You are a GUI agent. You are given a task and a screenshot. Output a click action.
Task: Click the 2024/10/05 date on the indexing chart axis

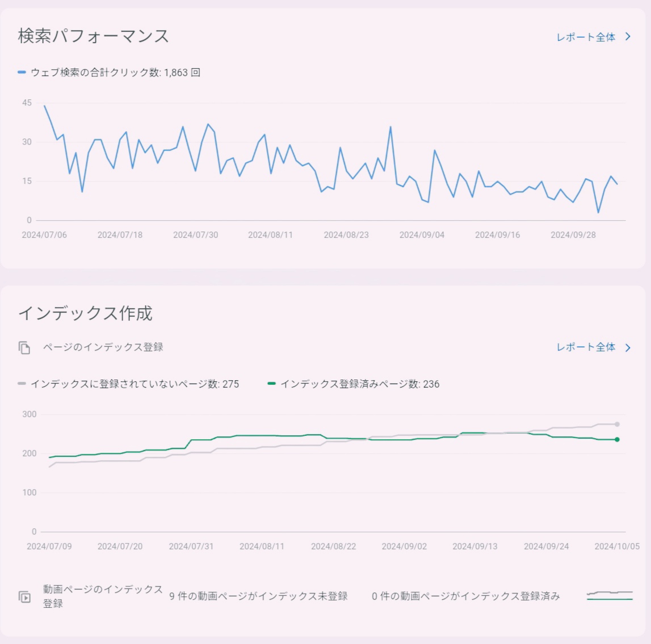tap(617, 546)
